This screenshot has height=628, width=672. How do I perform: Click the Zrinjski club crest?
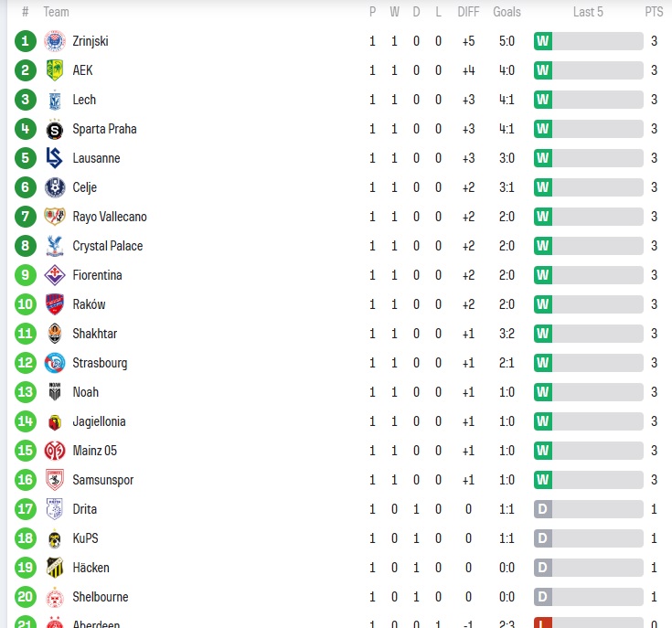(55, 41)
